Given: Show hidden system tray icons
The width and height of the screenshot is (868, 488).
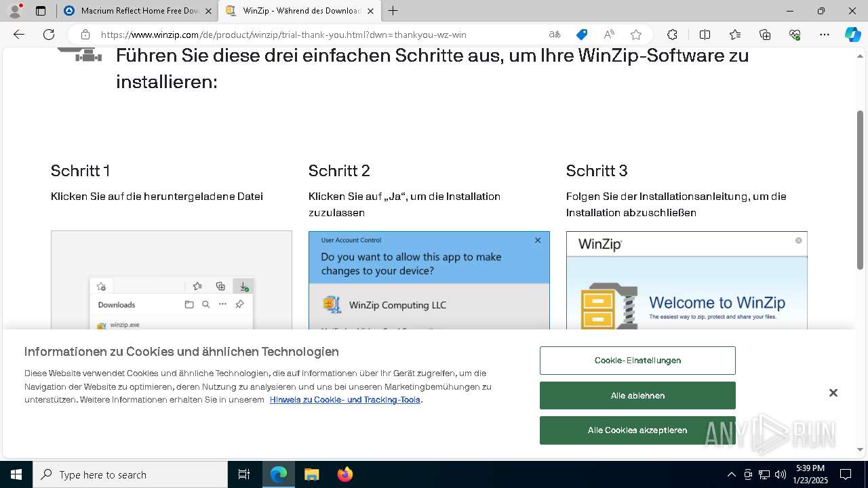Looking at the screenshot, I should click(731, 474).
